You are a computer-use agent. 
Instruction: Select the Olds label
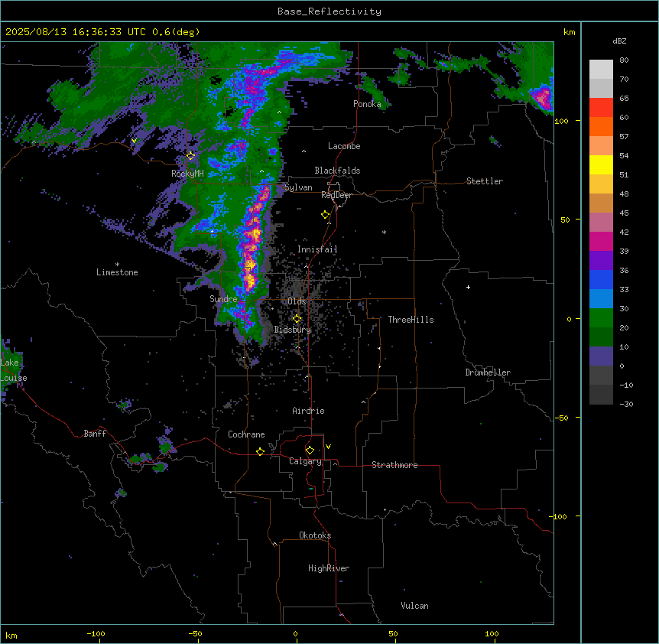297,301
